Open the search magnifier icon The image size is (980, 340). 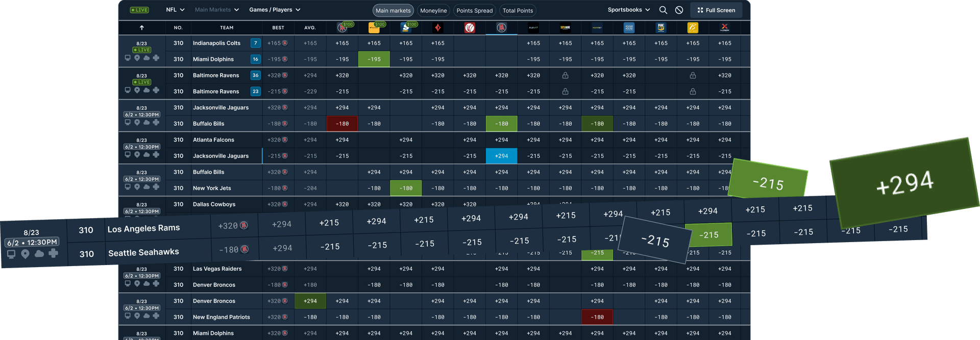(x=663, y=10)
